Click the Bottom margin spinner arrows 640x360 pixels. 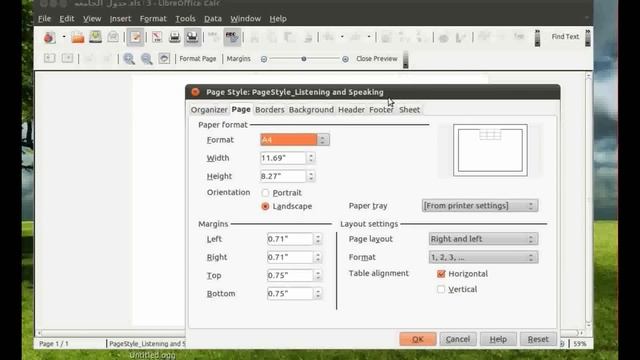coord(318,294)
